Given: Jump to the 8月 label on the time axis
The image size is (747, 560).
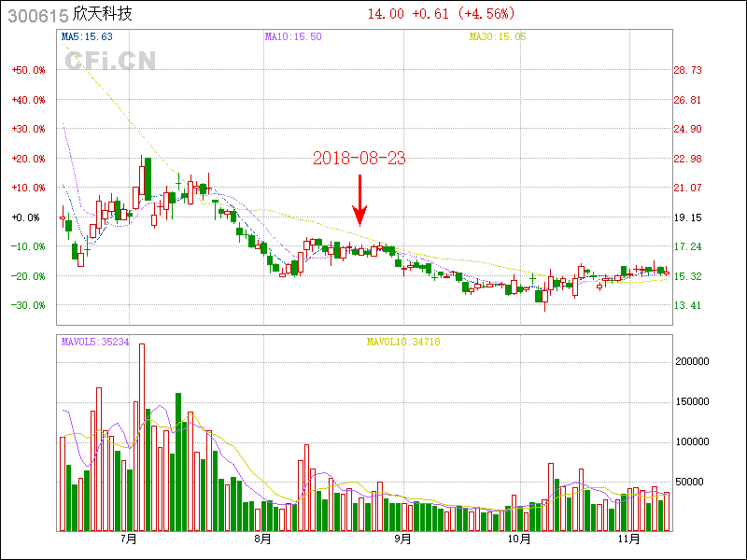Looking at the screenshot, I should tap(263, 539).
